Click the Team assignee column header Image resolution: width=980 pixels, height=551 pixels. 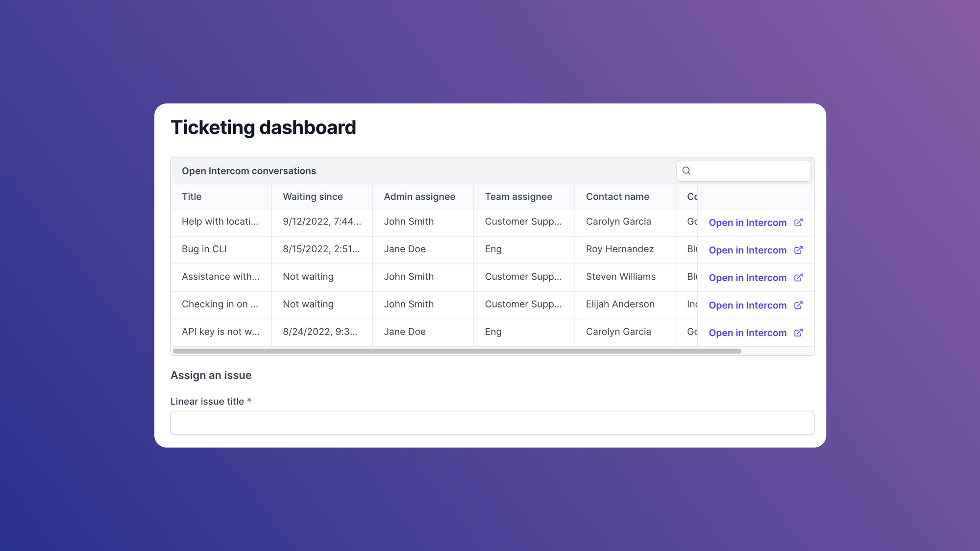(x=524, y=196)
